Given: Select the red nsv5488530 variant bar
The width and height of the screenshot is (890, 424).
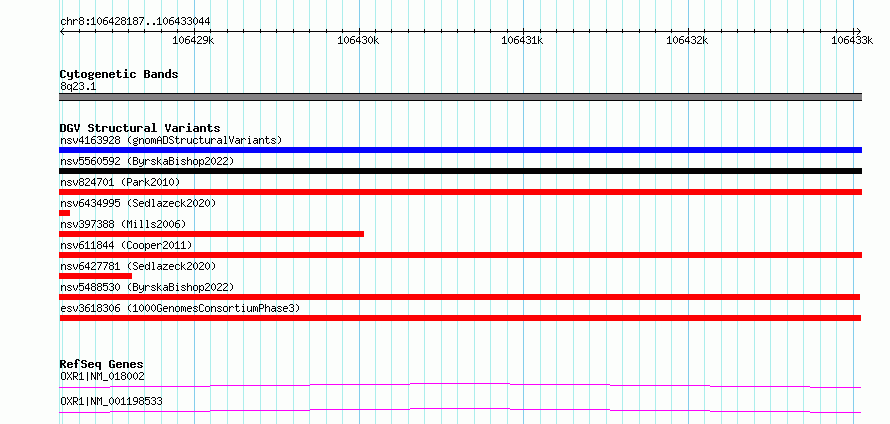Looking at the screenshot, I should click(459, 297).
